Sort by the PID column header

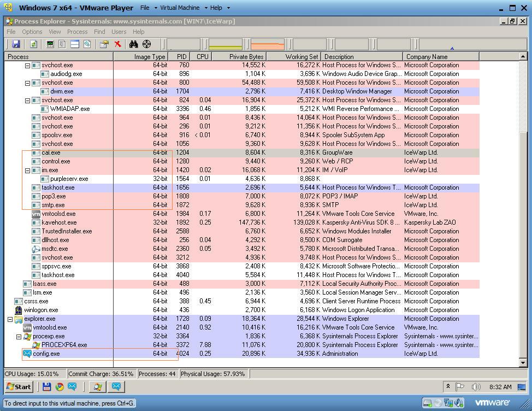click(x=180, y=57)
